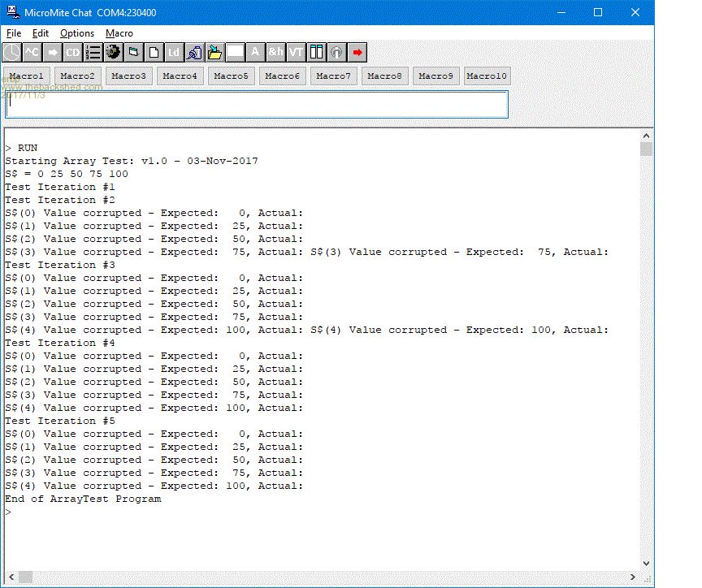Click the Ld load toolbar button
702x588 pixels.
click(175, 53)
